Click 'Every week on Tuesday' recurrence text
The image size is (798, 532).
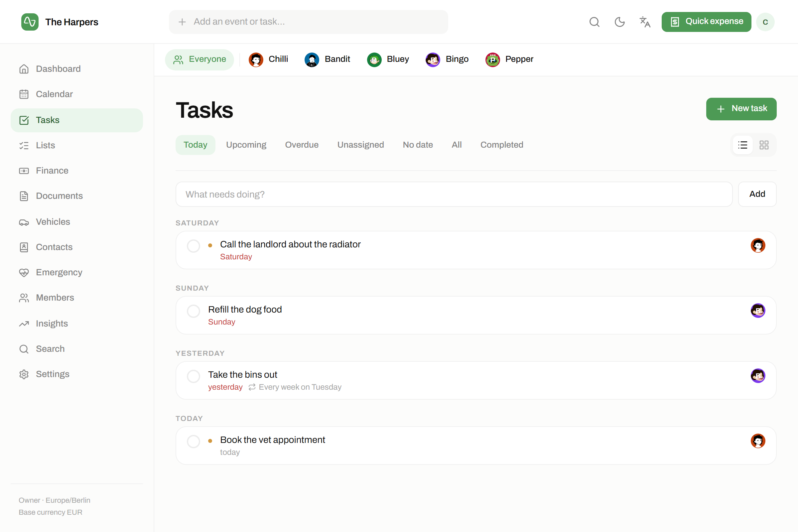(300, 387)
